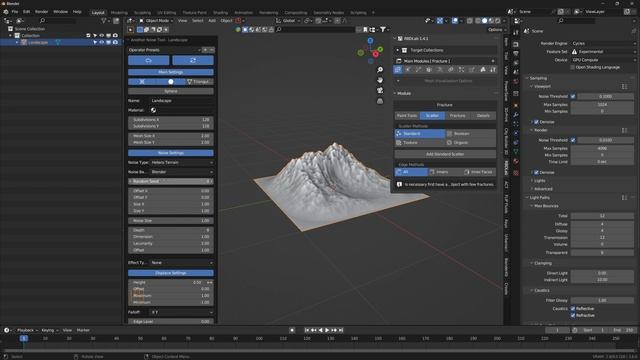
Task: Open the File menu
Action: click(15, 12)
